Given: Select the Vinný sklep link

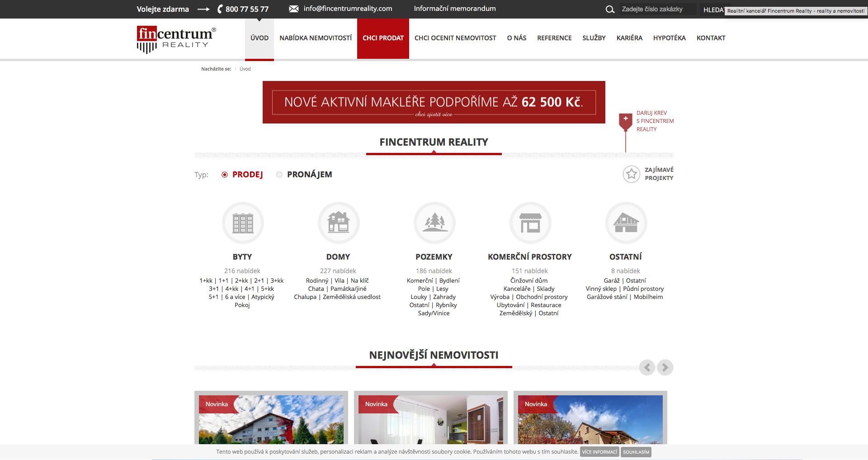Looking at the screenshot, I should pos(601,289).
